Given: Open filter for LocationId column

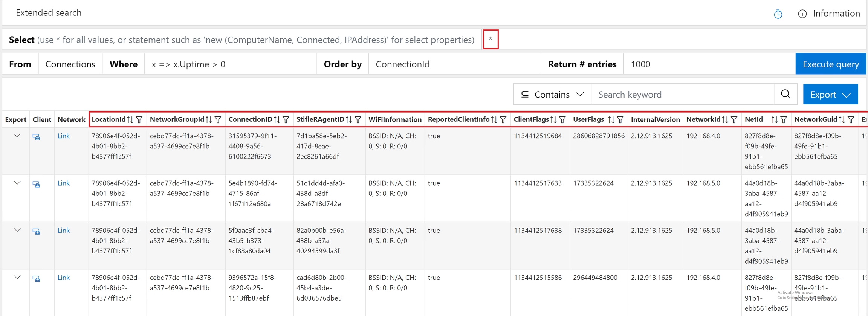Looking at the screenshot, I should [139, 120].
